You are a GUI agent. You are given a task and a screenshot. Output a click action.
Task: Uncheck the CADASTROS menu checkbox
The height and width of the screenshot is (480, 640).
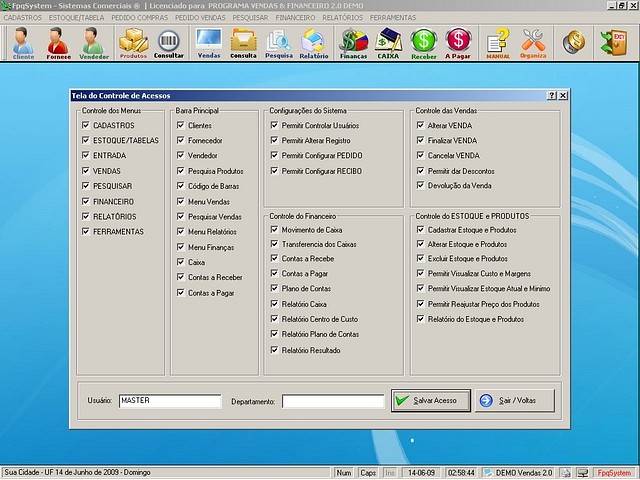pos(85,126)
